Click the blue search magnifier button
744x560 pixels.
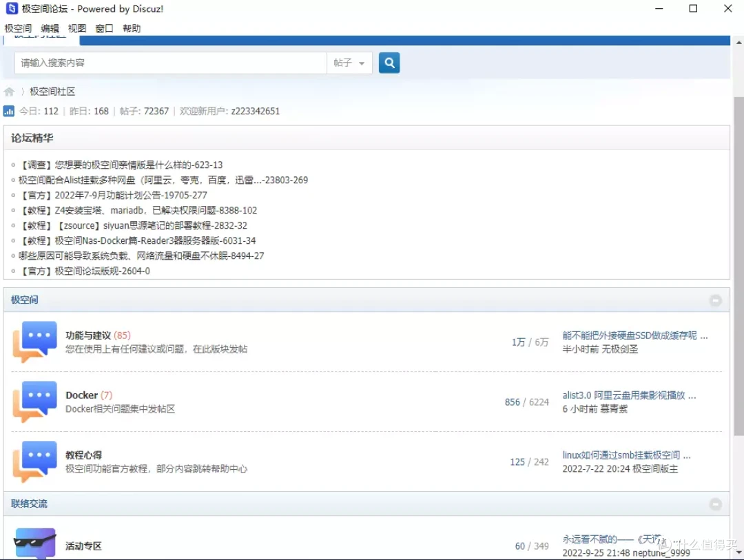point(389,63)
